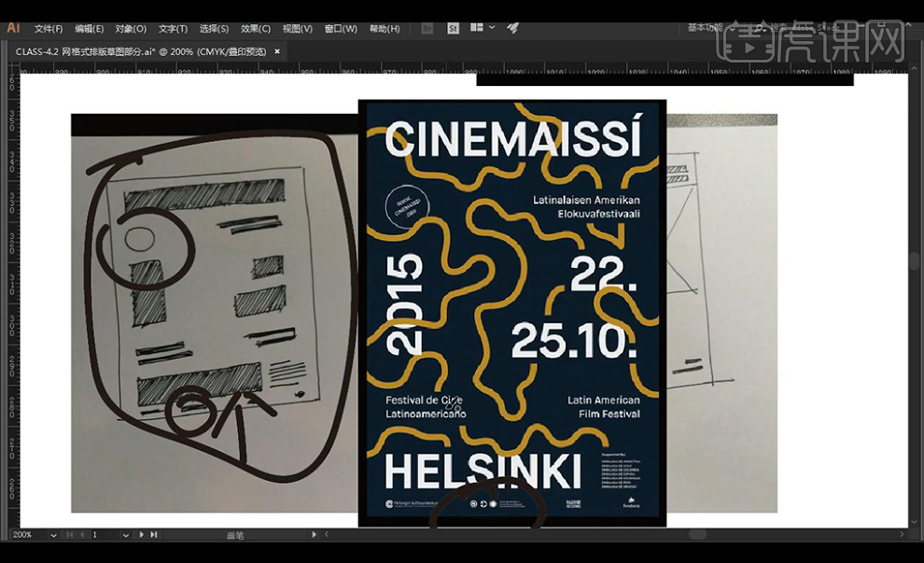Viewport: 924px width, 563px height.
Task: Click the horizontal scrollbar right arrow
Action: coord(902,535)
